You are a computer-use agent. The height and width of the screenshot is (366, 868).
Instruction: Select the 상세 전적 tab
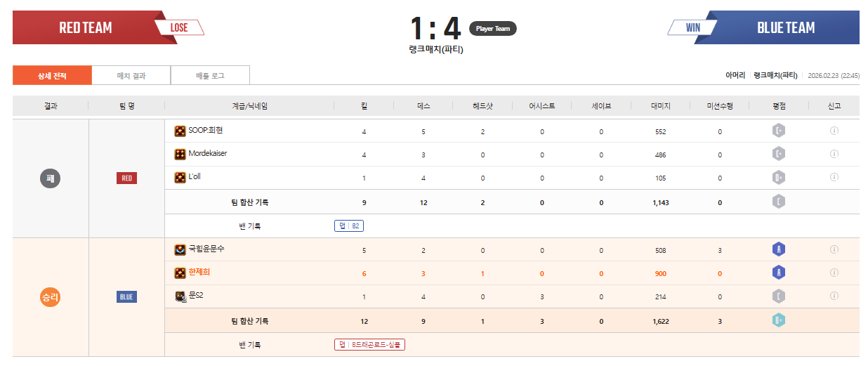52,76
